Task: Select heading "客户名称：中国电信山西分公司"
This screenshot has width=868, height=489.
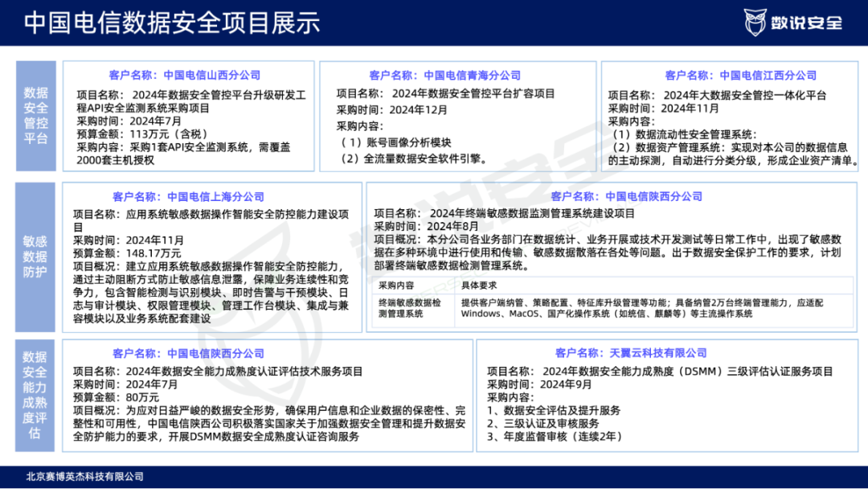Action: (184, 76)
